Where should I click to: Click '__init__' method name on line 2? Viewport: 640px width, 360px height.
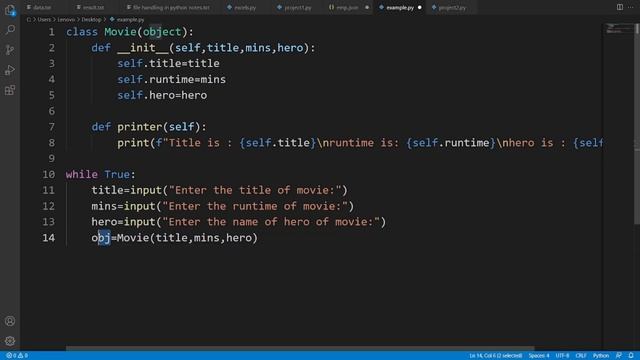(143, 48)
